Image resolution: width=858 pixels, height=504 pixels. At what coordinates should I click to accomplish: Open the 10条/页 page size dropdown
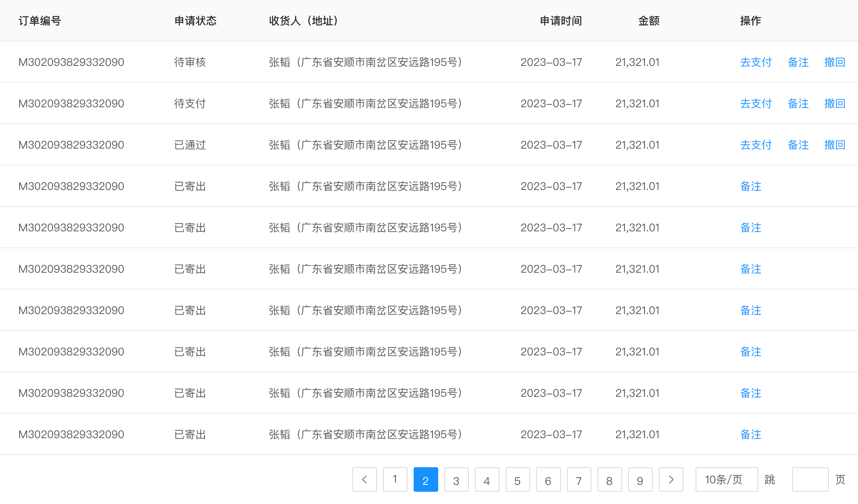(x=726, y=479)
